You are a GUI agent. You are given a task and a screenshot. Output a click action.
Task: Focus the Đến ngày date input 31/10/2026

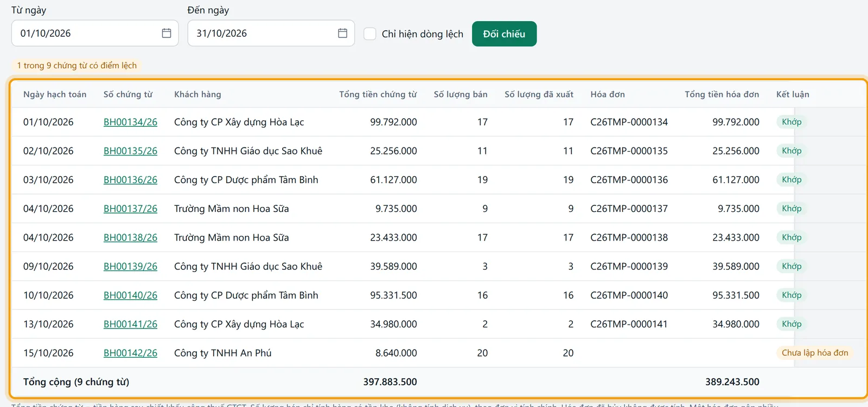pos(271,33)
